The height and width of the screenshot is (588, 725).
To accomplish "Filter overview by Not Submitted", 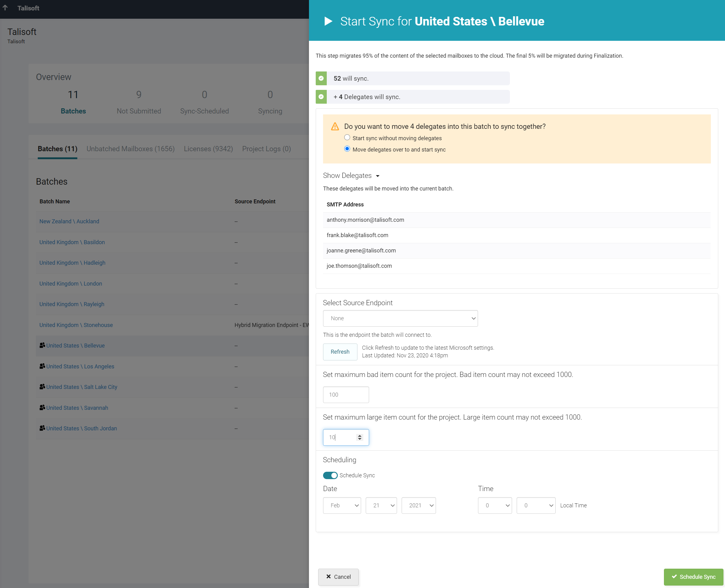I will (139, 102).
